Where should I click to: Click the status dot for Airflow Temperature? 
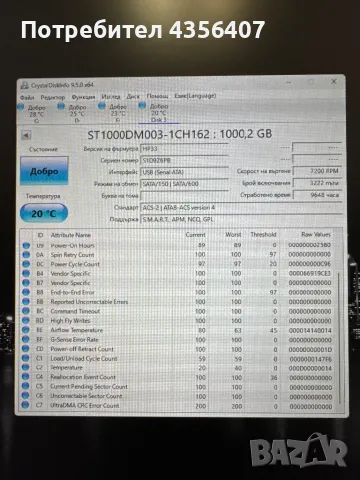[26, 330]
